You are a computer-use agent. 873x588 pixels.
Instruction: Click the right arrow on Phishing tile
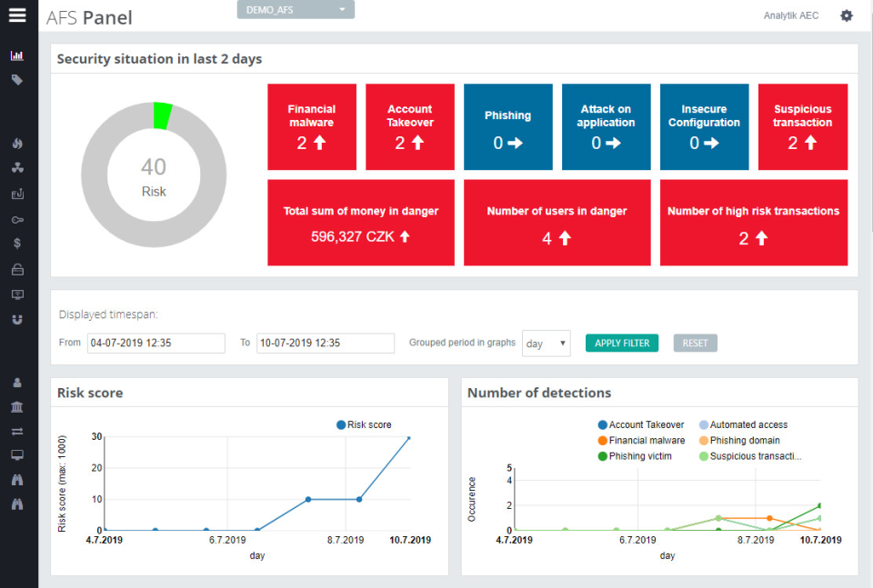(516, 143)
